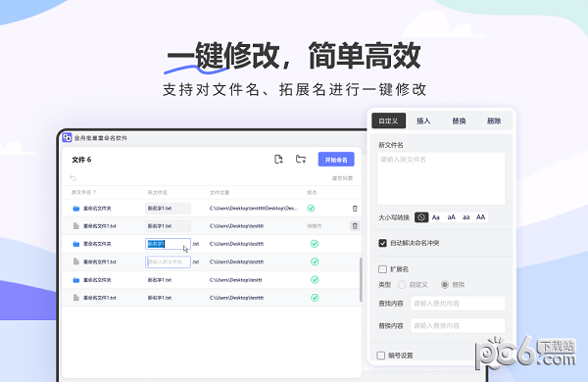Image resolution: width=588 pixels, height=382 pixels.
Task: Click the 清空列表 link
Action: (x=342, y=178)
